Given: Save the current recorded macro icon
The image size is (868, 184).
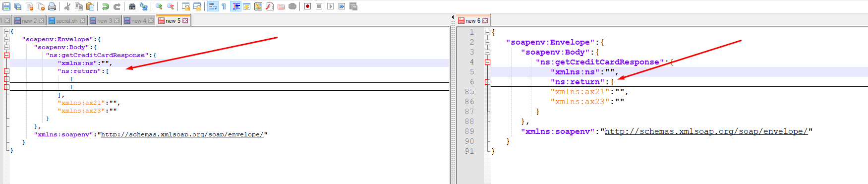Looking at the screenshot, I should pos(353,6).
